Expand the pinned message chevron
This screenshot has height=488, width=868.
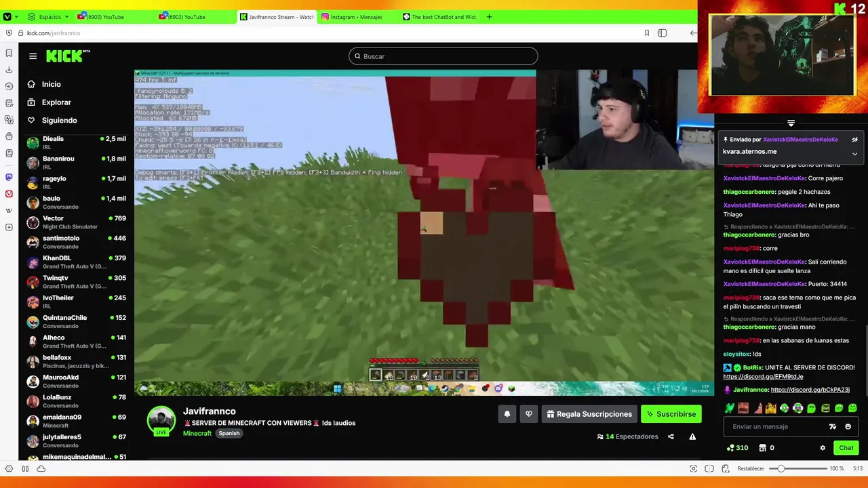(854, 154)
